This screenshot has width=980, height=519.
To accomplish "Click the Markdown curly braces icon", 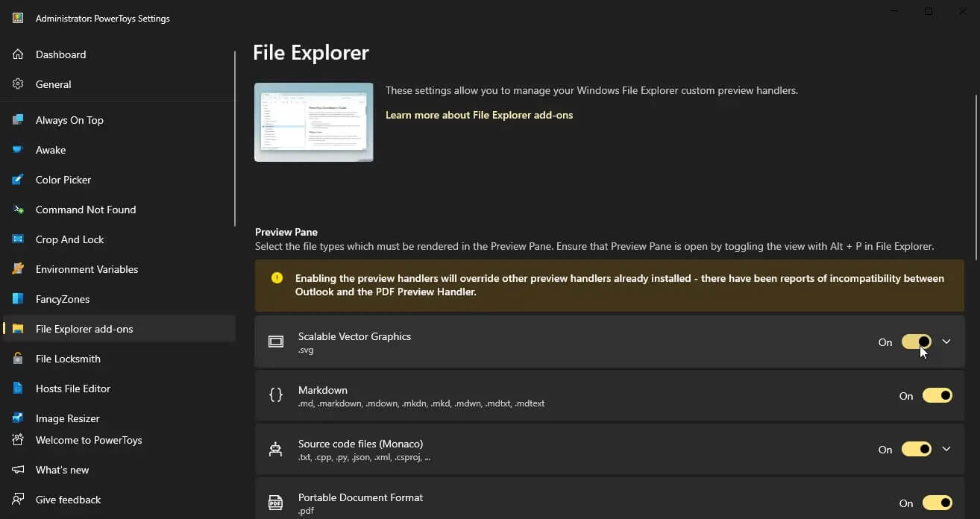I will 276,395.
